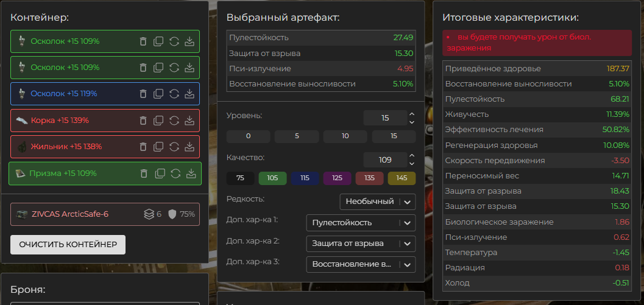The width and height of the screenshot is (644, 305).
Task: Click ОЧИСТИТЬ КОНТЕЙНЕР button
Action: [x=68, y=245]
